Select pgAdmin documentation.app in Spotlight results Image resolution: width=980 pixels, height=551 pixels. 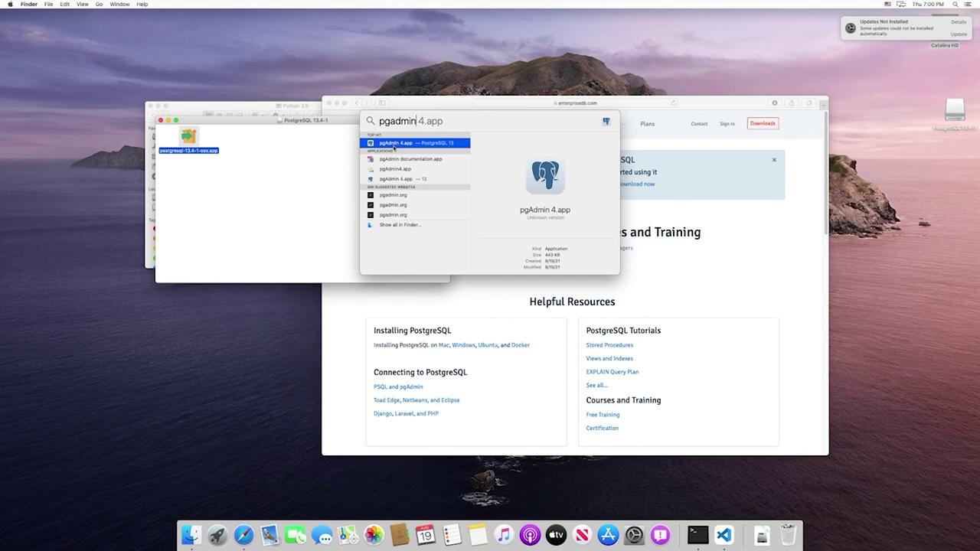click(x=410, y=159)
